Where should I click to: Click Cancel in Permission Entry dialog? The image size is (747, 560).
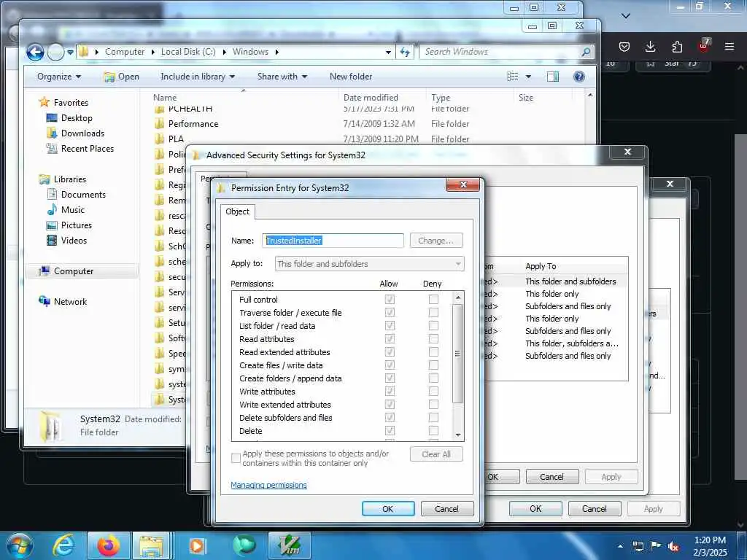coord(447,508)
